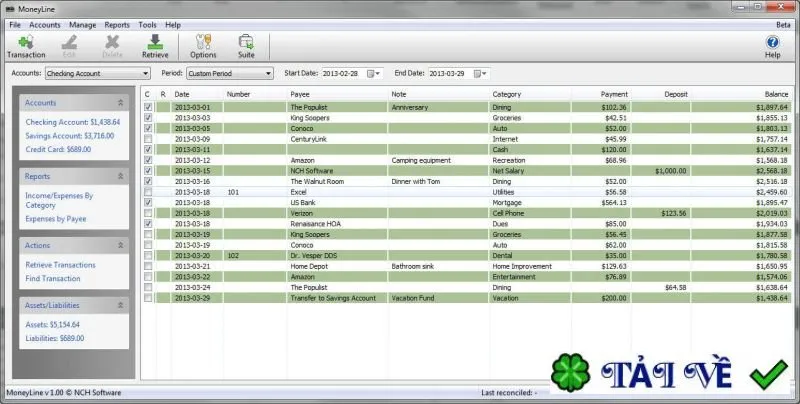This screenshot has height=404, width=800.
Task: Toggle cleared checkbox for King Soopers 2013-03-03 row
Action: click(148, 118)
